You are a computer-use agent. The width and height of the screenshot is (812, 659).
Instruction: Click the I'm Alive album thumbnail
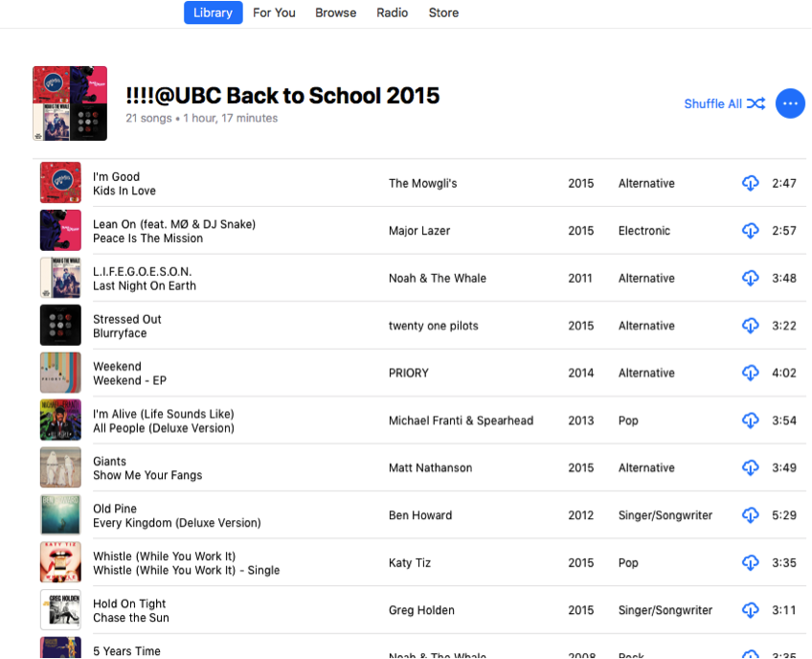(60, 420)
